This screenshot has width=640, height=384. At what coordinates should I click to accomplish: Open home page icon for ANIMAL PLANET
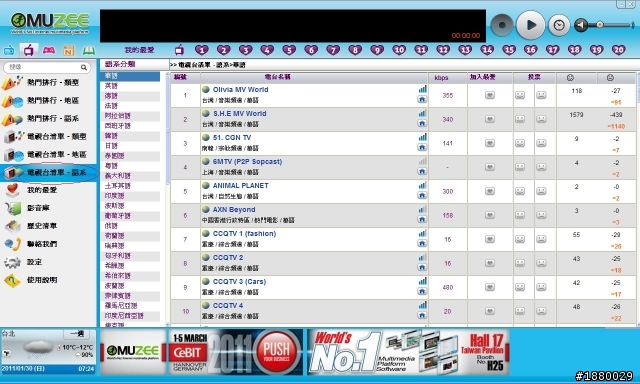click(x=422, y=195)
